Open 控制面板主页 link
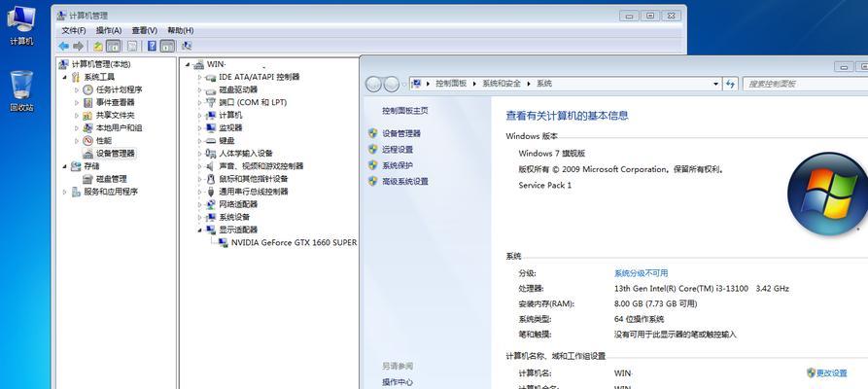The height and width of the screenshot is (389, 868). click(x=404, y=111)
